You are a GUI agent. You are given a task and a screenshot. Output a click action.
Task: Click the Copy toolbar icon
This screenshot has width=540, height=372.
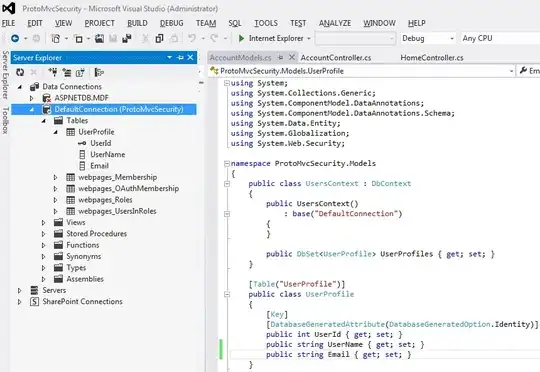click(159, 38)
